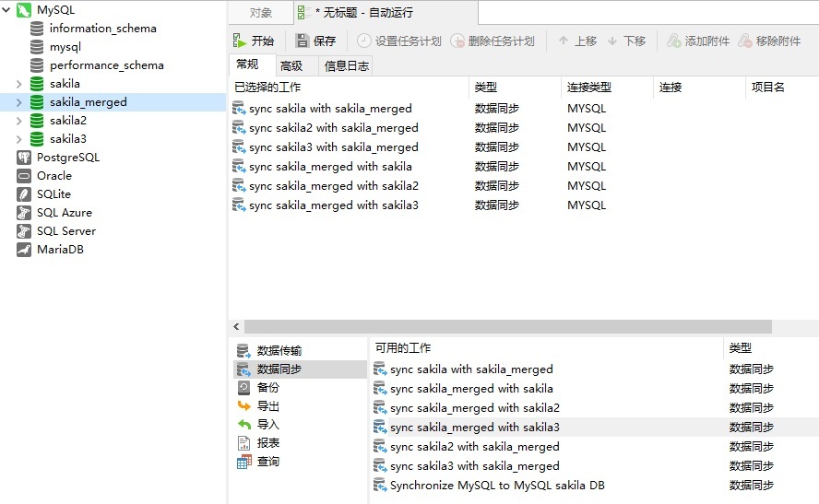
Task: Click the Set Task Schedule clock icon
Action: tap(364, 41)
